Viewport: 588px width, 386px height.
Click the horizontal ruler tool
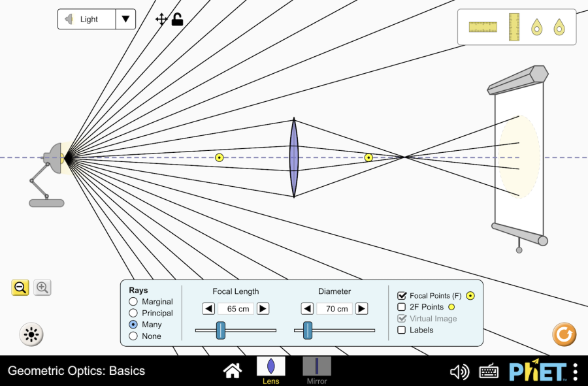click(483, 27)
